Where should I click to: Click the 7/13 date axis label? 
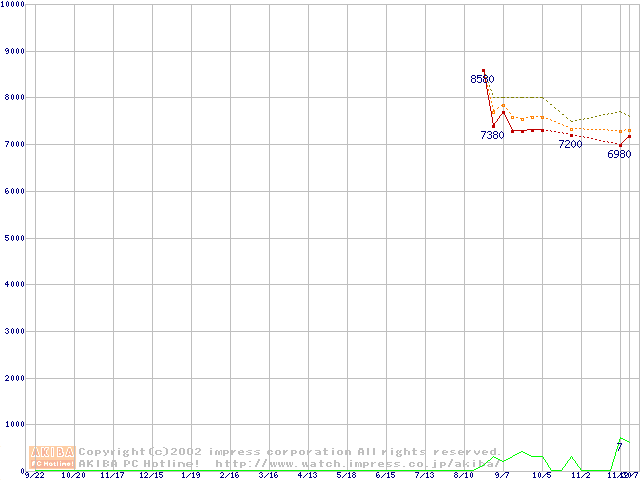click(x=424, y=476)
